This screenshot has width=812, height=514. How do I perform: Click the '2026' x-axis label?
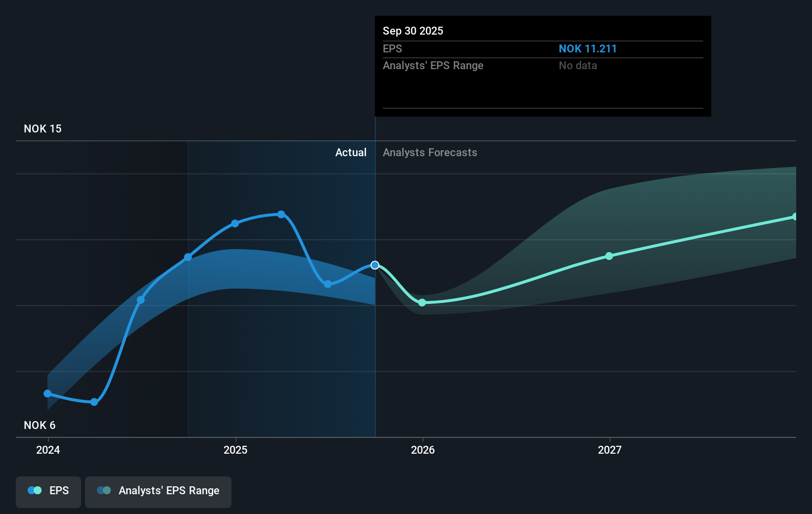point(423,450)
